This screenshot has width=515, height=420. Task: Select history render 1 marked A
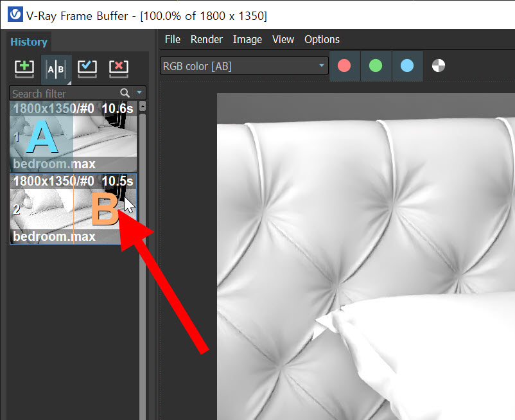(x=73, y=136)
